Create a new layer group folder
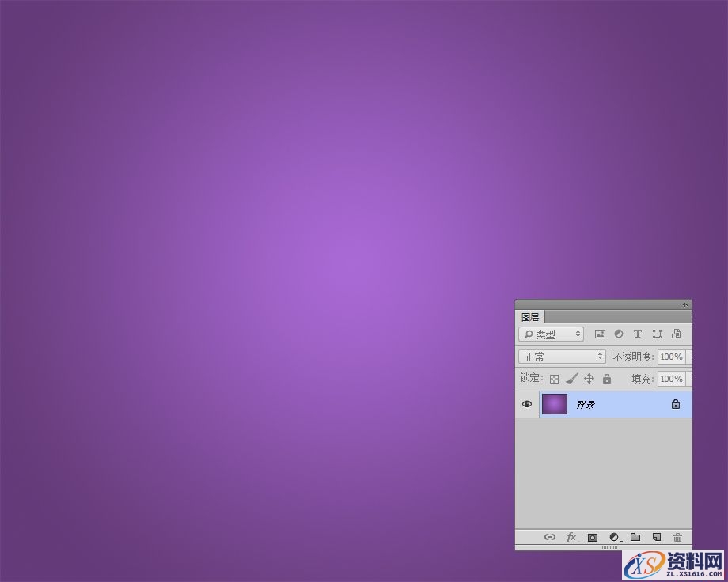Image resolution: width=728 pixels, height=582 pixels. point(635,537)
